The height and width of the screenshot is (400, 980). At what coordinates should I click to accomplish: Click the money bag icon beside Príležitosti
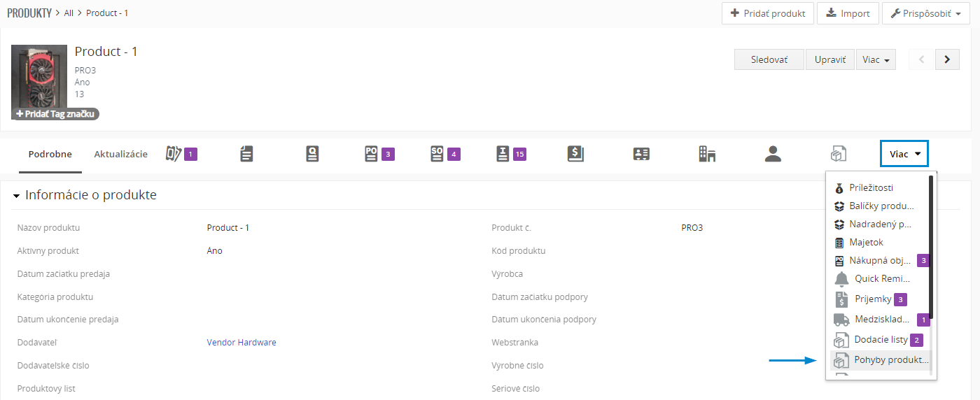[839, 187]
